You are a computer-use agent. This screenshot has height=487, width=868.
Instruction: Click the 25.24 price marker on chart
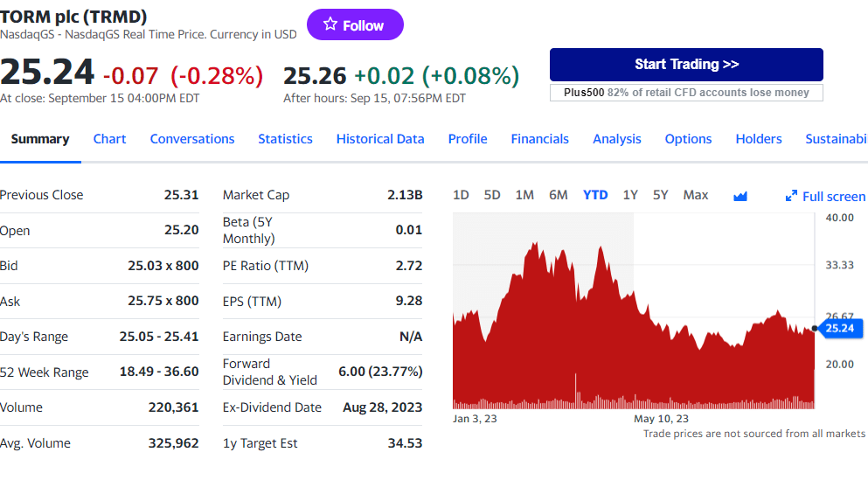point(839,328)
